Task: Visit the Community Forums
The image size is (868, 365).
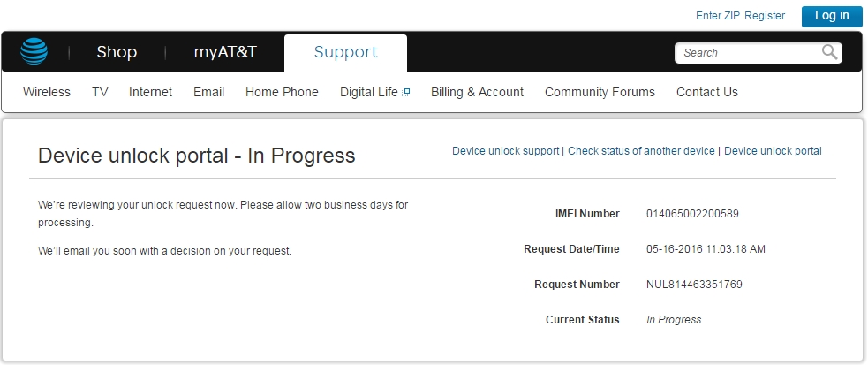Action: click(x=600, y=92)
